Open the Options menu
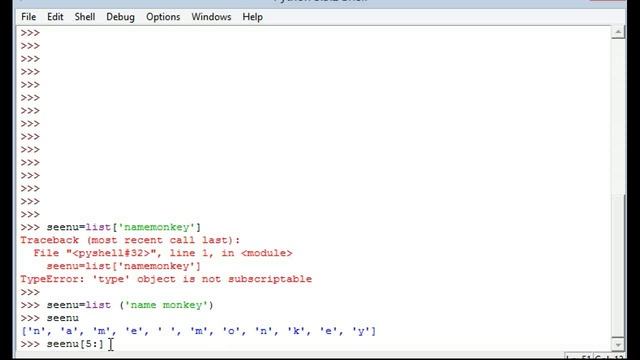Viewport: 640px width, 360px height. click(163, 17)
